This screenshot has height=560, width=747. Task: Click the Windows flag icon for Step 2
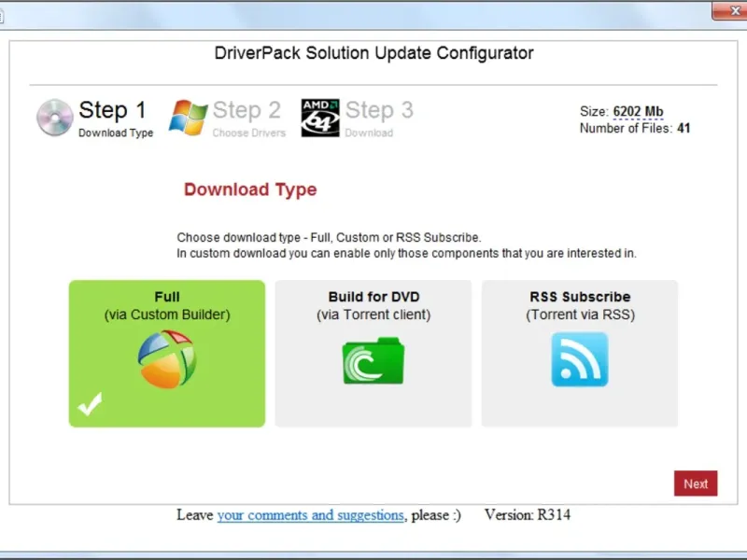189,118
